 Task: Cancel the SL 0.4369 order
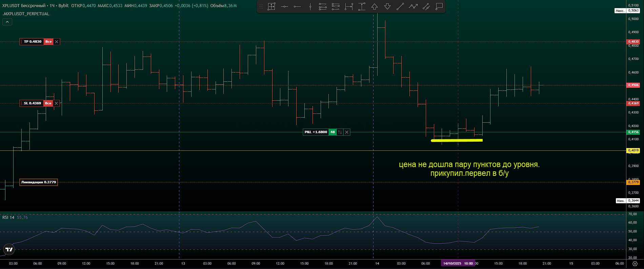(x=56, y=103)
